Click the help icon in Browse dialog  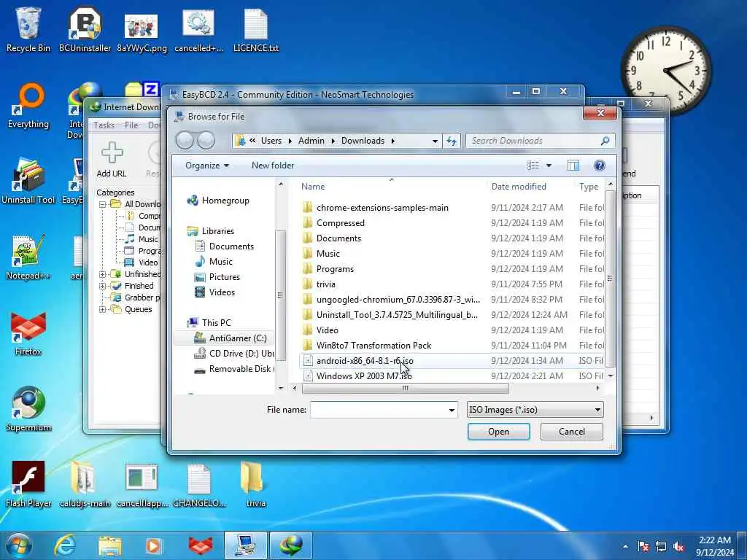[600, 166]
